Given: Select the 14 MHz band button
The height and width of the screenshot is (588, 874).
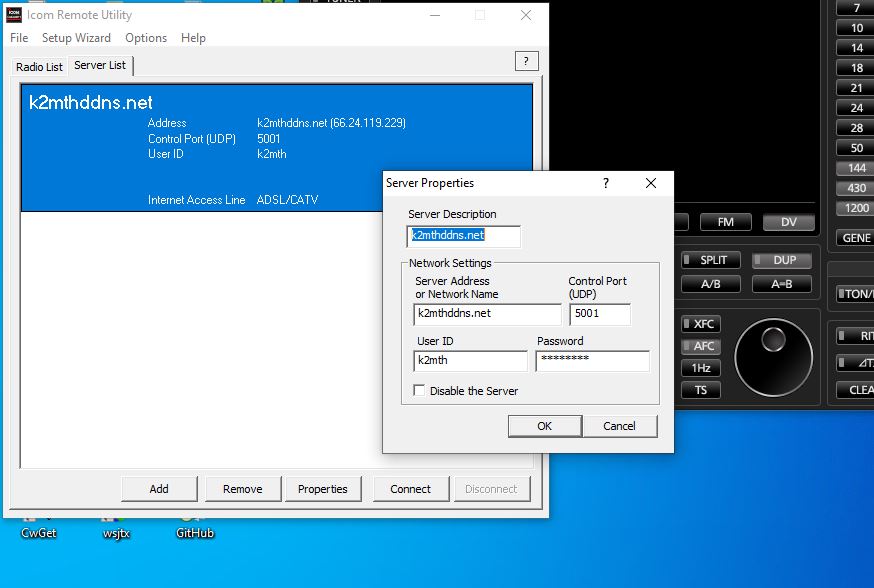Looking at the screenshot, I should tap(856, 48).
